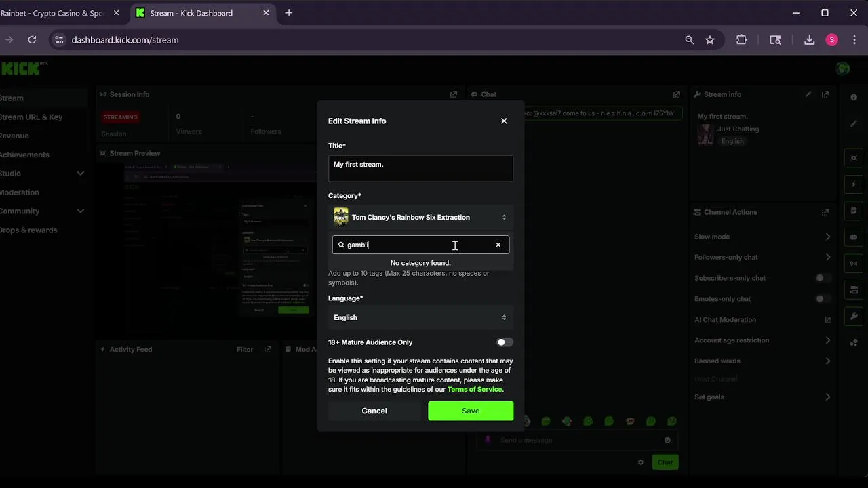
Task: Open browser extensions puzzle icon
Action: pyautogui.click(x=741, y=40)
